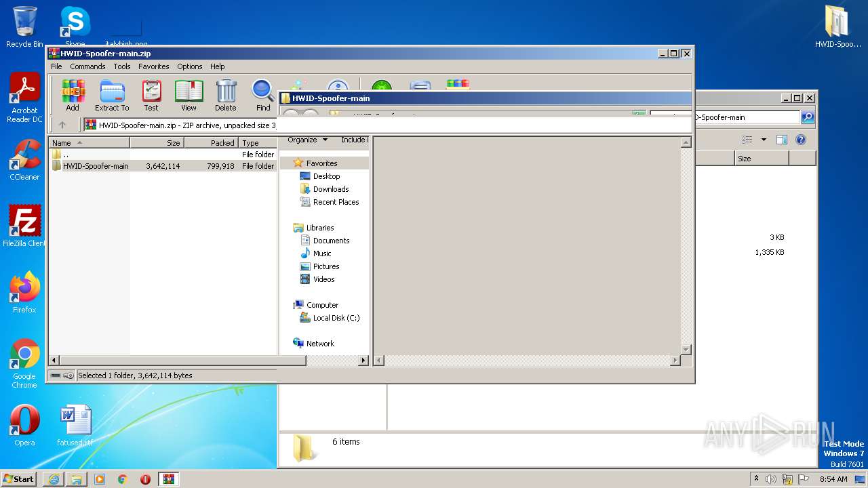Click the clock showing 8:54 AM
The image size is (868, 488).
point(833,479)
